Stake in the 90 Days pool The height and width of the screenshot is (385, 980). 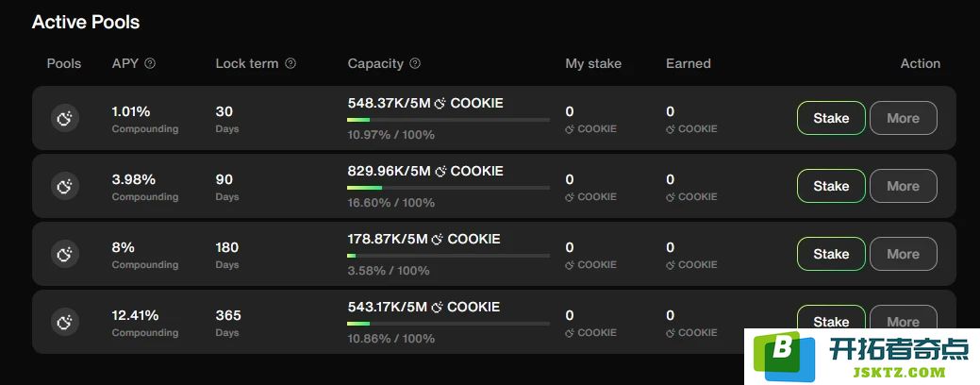tap(831, 186)
